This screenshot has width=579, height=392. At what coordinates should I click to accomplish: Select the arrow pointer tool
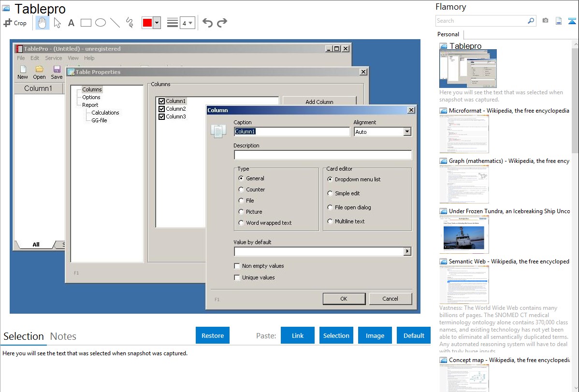[57, 23]
